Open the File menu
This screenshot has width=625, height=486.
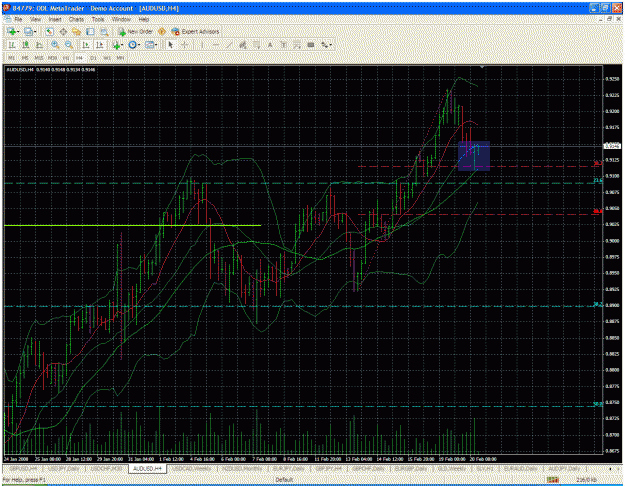coord(18,19)
